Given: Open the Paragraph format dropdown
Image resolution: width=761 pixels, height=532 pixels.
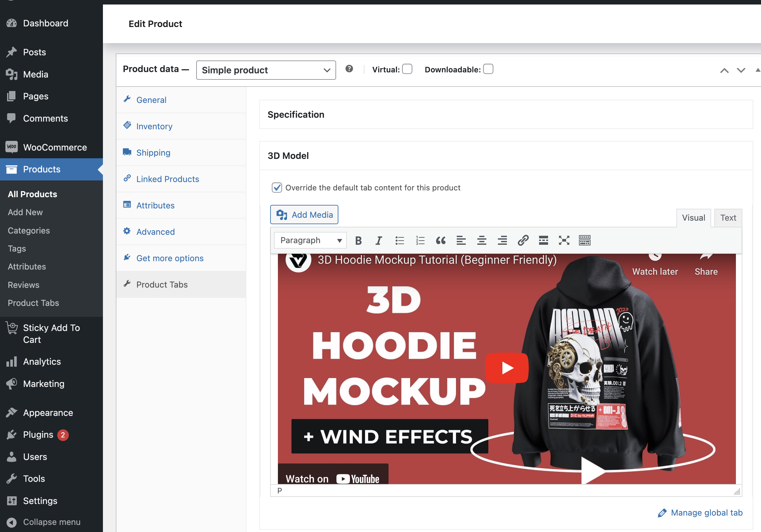Looking at the screenshot, I should (x=310, y=240).
